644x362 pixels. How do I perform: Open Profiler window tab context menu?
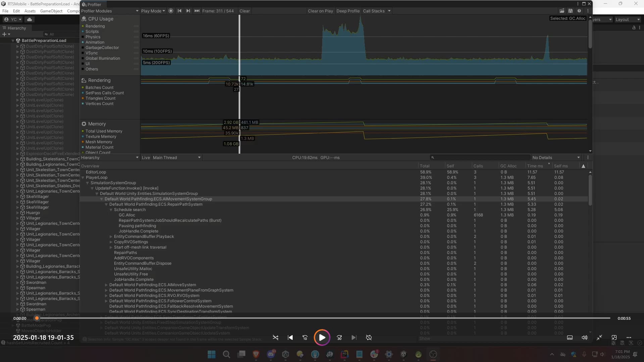pyautogui.click(x=578, y=4)
